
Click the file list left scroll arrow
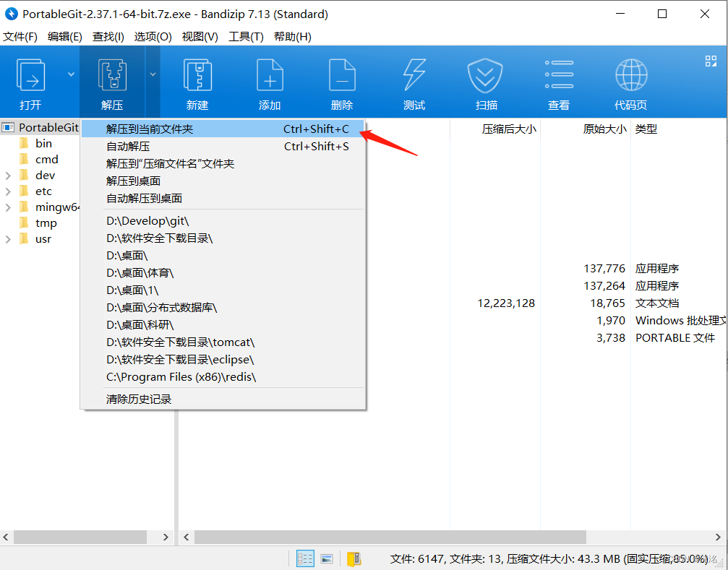(187, 537)
